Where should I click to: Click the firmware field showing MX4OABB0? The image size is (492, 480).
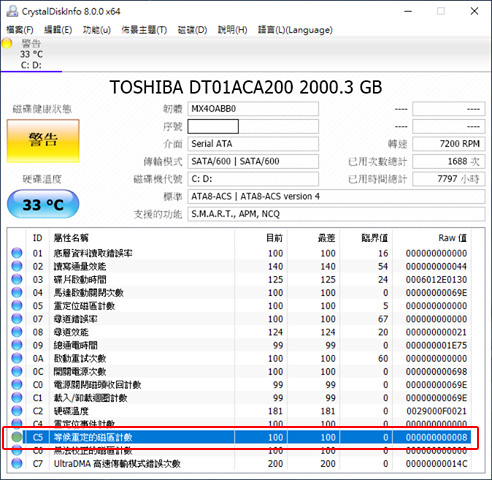253,109
